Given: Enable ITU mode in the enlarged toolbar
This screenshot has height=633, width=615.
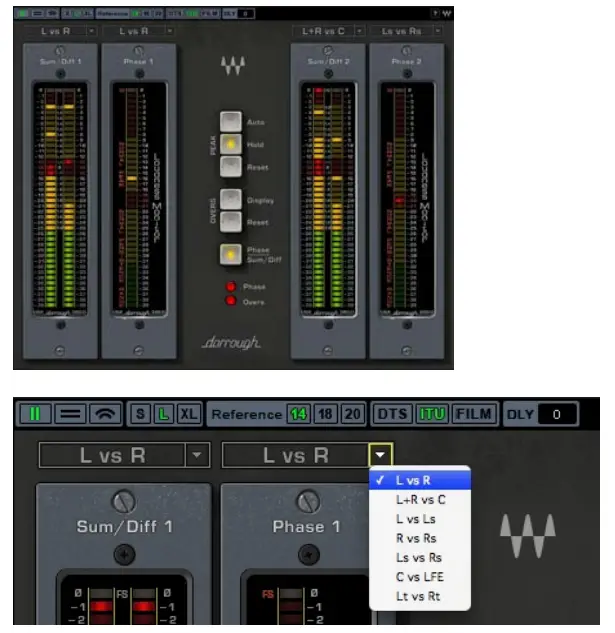Looking at the screenshot, I should 432,414.
